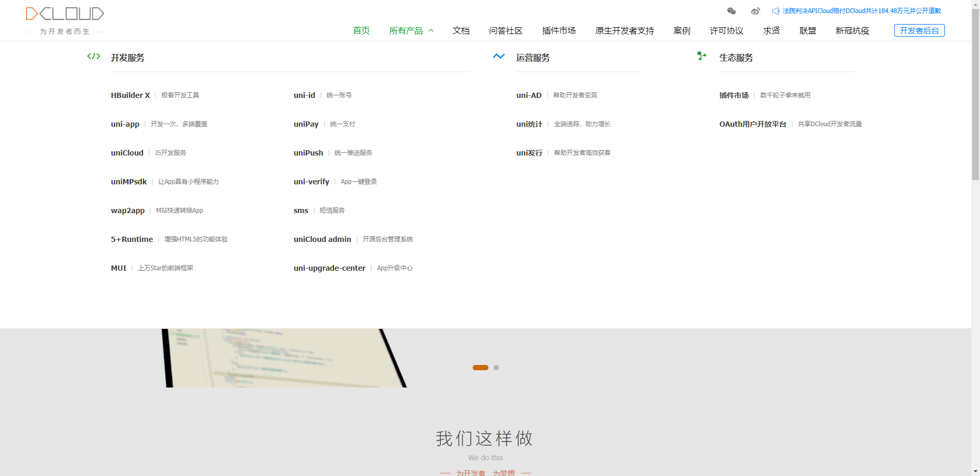Open uni-verify product link

[x=311, y=182]
